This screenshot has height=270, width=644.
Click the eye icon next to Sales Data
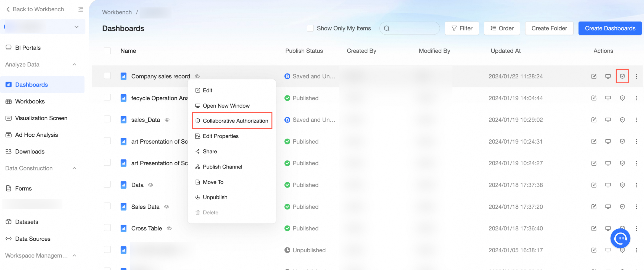pyautogui.click(x=167, y=207)
